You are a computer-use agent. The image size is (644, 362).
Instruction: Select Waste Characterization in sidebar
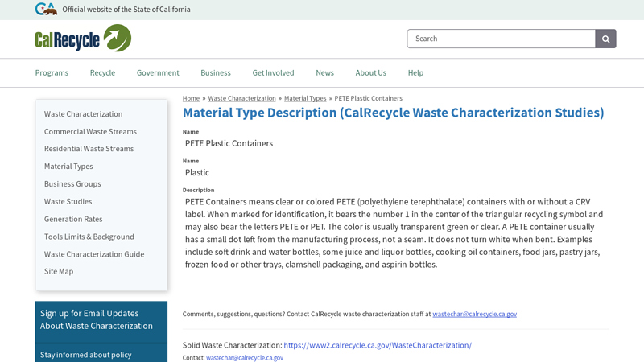[84, 113]
